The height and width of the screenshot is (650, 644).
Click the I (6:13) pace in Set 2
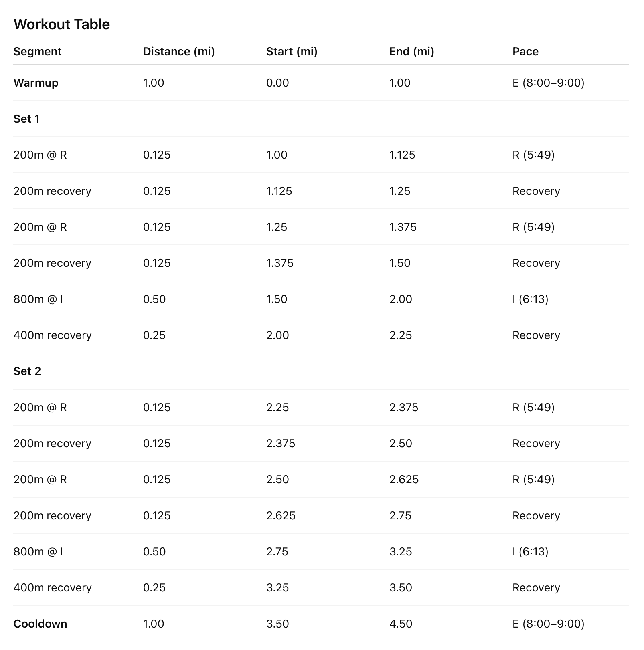[530, 552]
